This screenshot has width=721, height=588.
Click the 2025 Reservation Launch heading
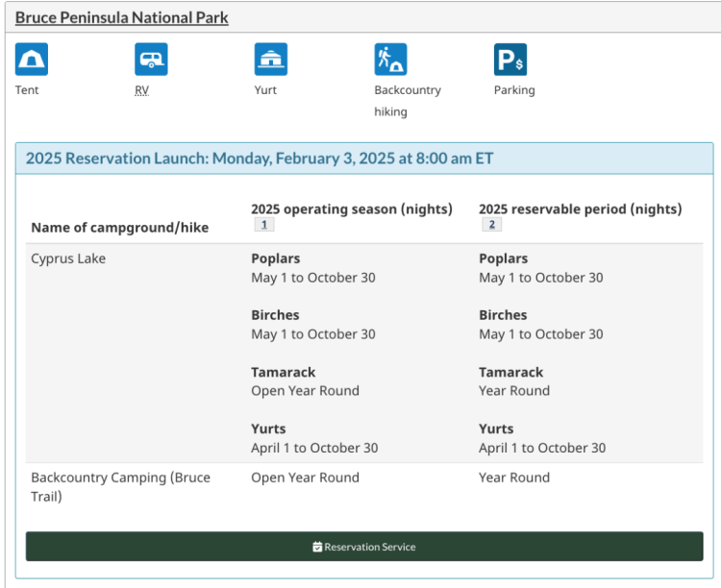click(260, 159)
